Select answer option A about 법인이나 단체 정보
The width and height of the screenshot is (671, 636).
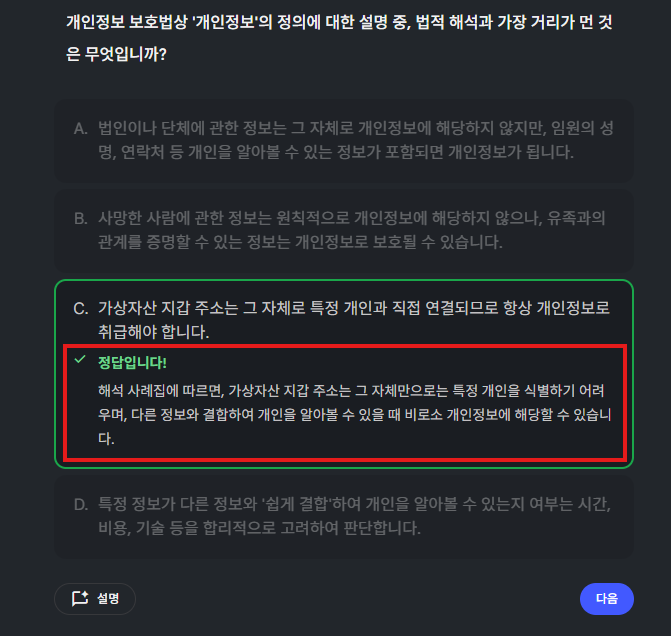344,140
